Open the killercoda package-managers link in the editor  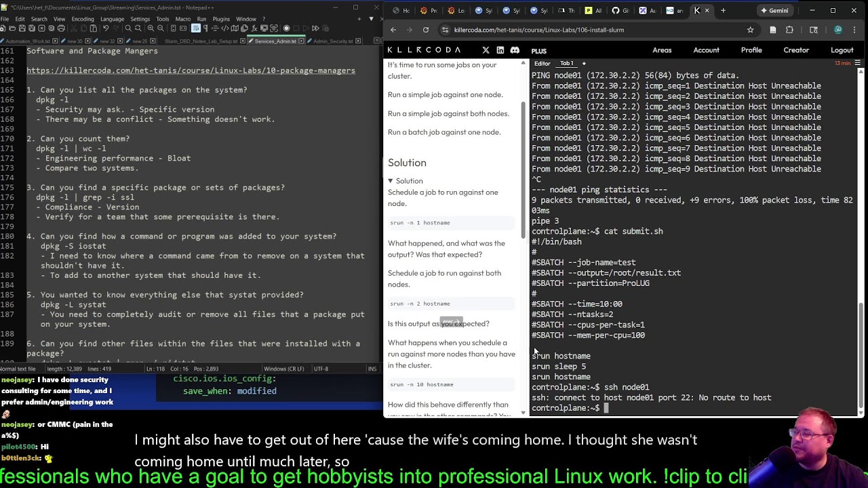(191, 70)
